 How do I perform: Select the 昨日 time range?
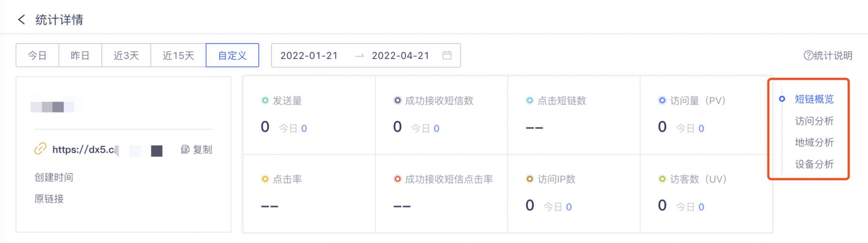tap(80, 55)
